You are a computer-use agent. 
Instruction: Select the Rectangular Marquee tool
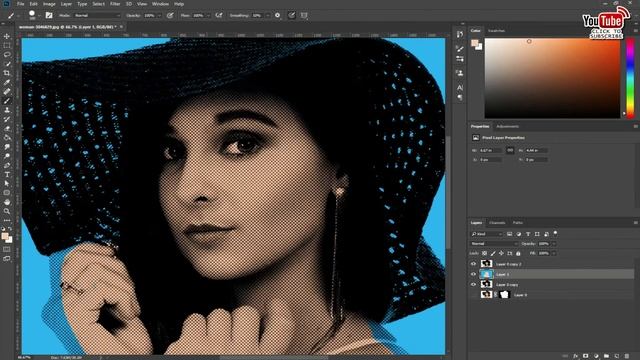point(7,45)
